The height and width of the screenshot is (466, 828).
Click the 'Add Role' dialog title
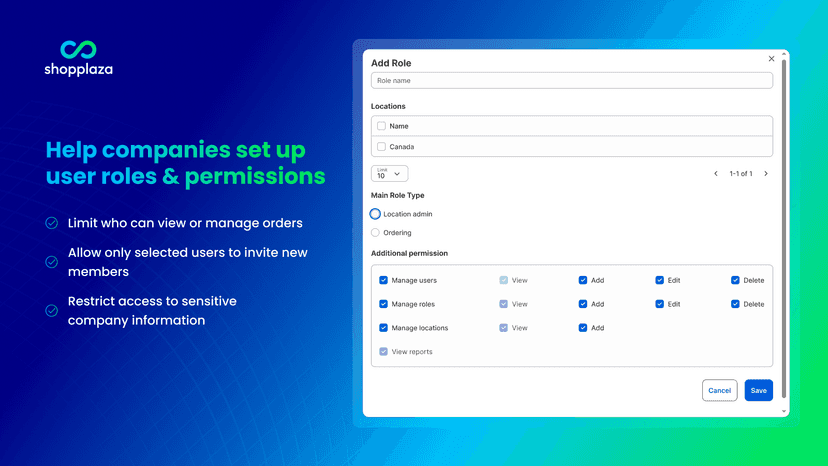pyautogui.click(x=391, y=63)
